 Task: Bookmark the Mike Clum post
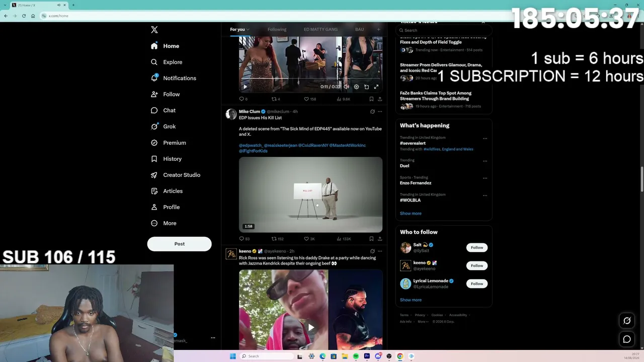[371, 239]
